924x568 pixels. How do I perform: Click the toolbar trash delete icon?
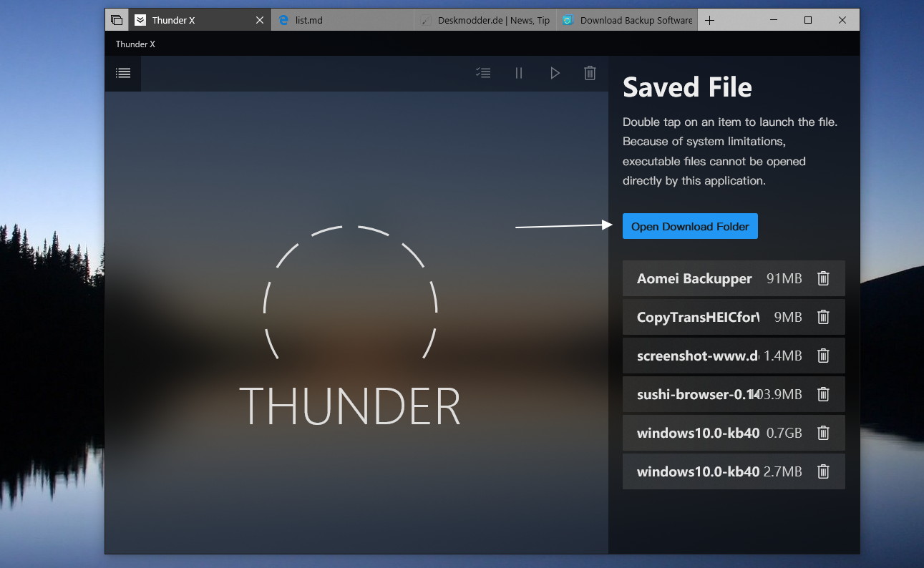tap(590, 73)
